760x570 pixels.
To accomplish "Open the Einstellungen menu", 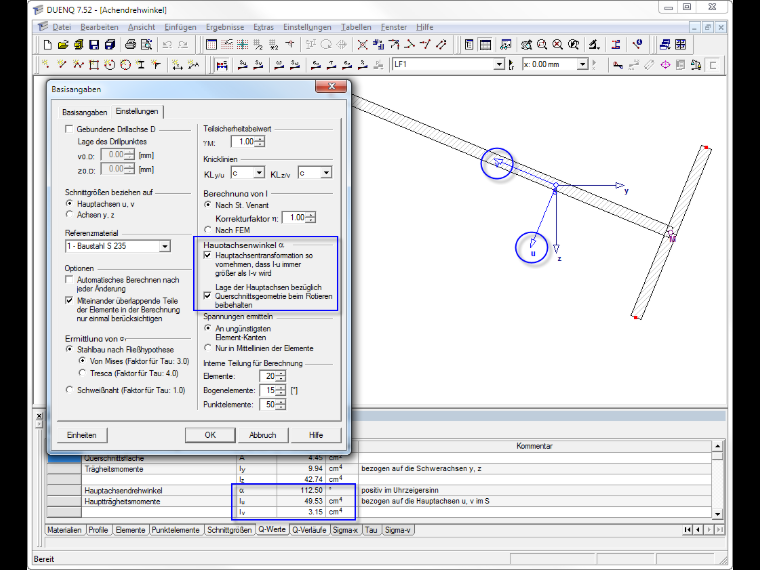I will [x=307, y=27].
